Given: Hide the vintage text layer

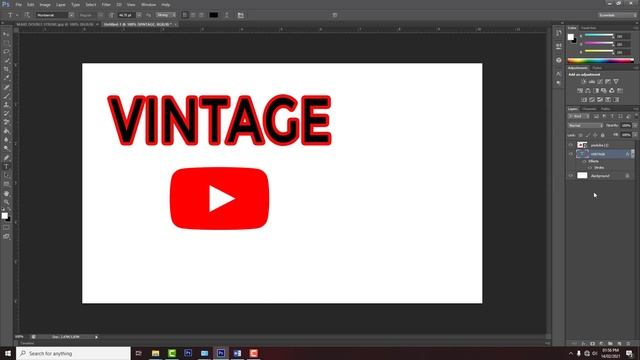Looking at the screenshot, I should pos(571,154).
